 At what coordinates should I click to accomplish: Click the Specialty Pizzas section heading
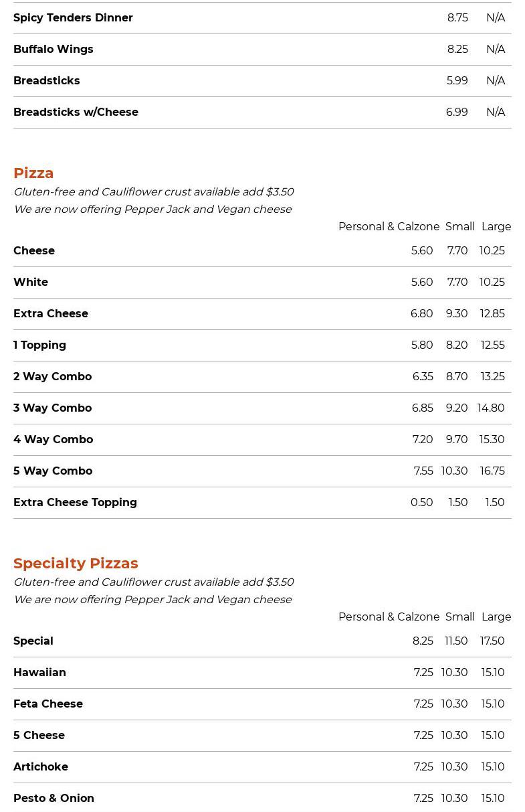(76, 563)
